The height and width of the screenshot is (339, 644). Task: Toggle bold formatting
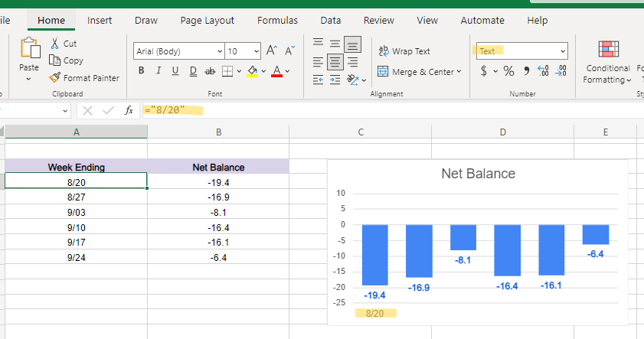142,70
